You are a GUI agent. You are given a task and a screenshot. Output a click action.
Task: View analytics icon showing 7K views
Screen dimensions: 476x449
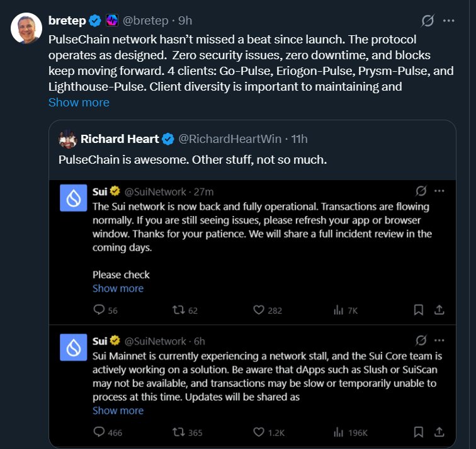click(x=338, y=310)
